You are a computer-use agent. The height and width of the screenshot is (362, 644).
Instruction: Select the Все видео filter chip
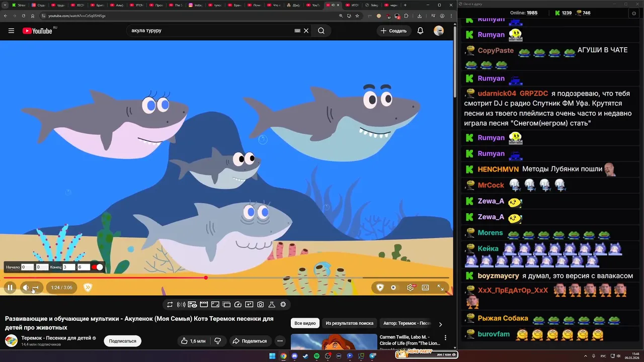click(305, 323)
